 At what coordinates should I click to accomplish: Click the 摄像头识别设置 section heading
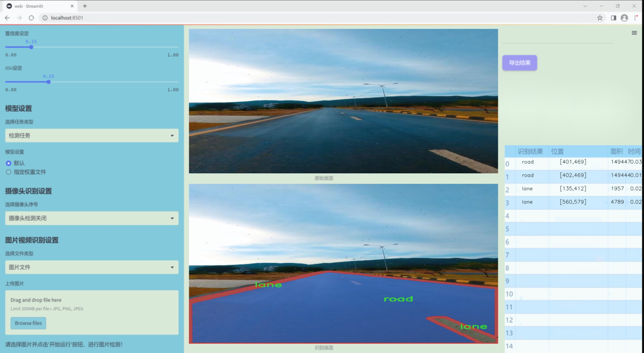[28, 191]
